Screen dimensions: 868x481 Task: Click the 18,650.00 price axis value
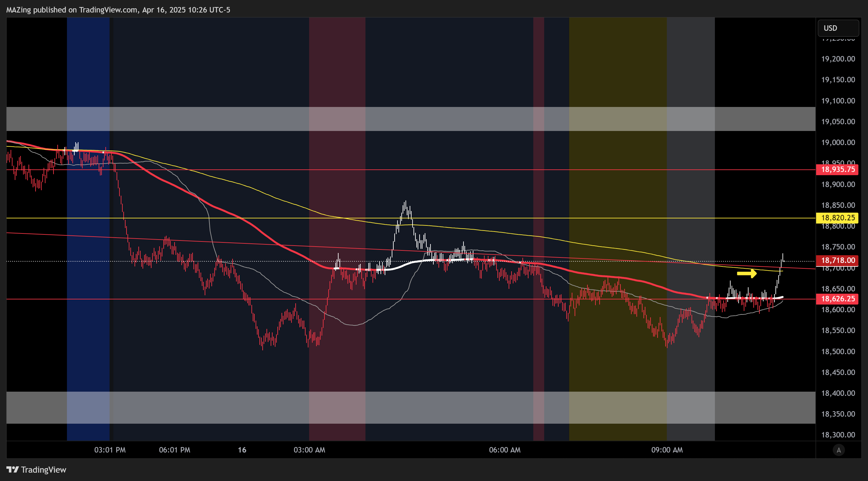pyautogui.click(x=838, y=289)
